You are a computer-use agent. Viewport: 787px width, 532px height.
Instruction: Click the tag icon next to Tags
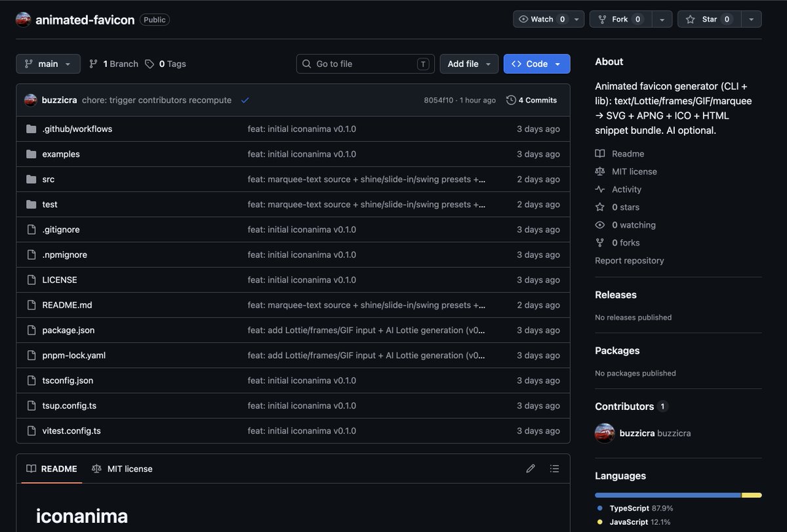150,64
